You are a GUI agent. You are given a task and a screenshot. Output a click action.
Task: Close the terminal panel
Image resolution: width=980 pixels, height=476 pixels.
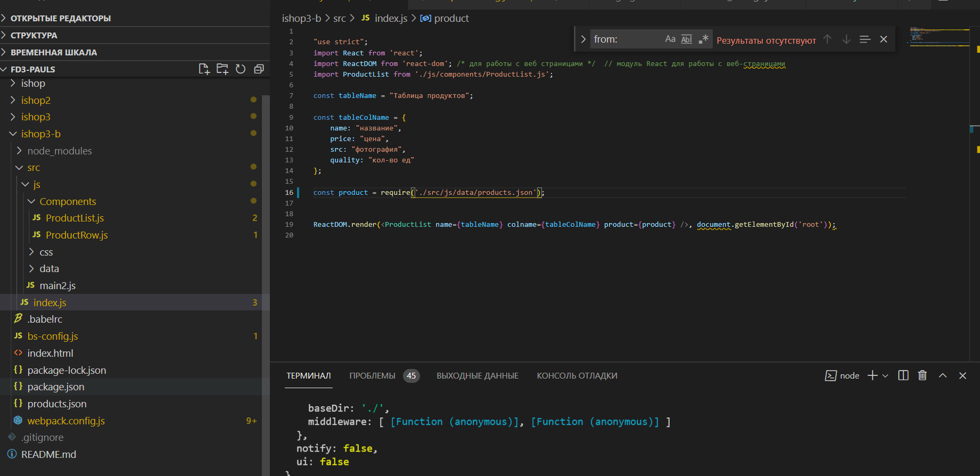(x=962, y=375)
